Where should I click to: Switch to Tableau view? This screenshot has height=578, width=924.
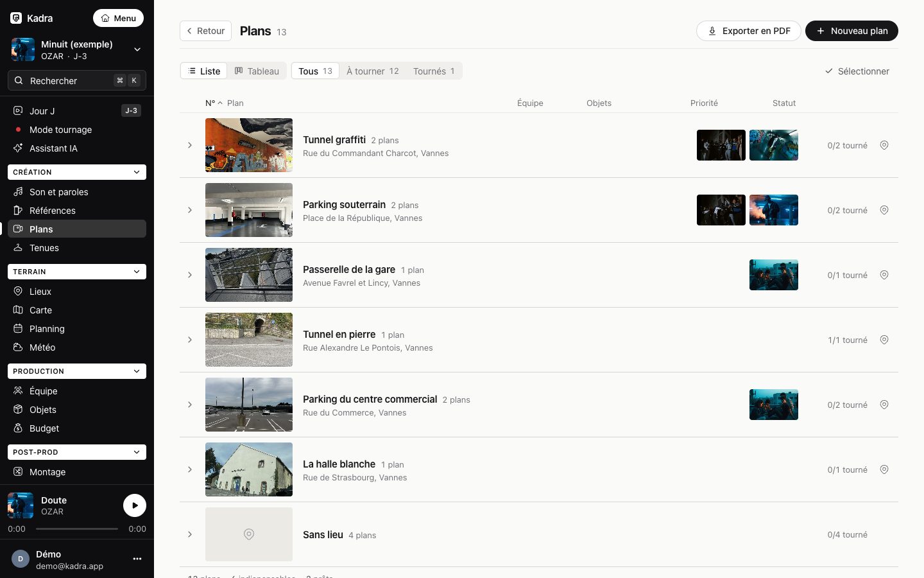coord(257,71)
